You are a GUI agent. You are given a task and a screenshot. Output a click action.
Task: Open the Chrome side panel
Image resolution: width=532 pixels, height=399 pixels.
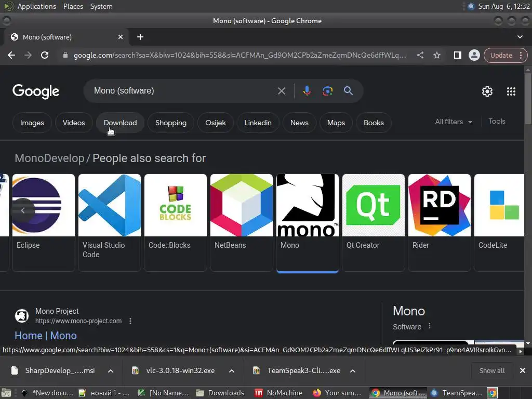[x=457, y=55]
